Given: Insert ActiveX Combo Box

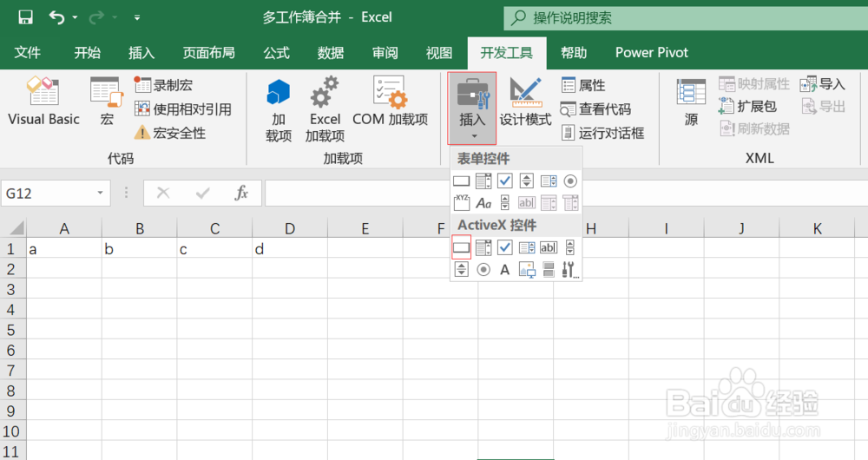Looking at the screenshot, I should click(483, 247).
